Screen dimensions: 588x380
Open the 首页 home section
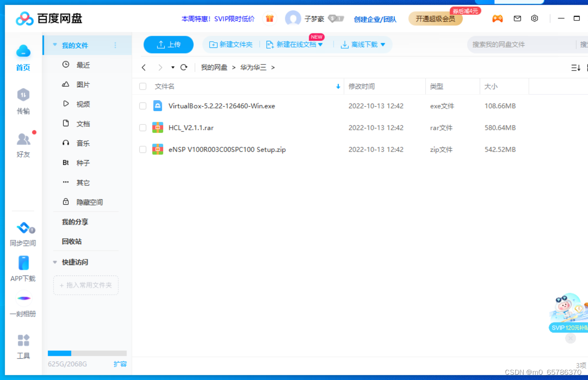pos(23,58)
